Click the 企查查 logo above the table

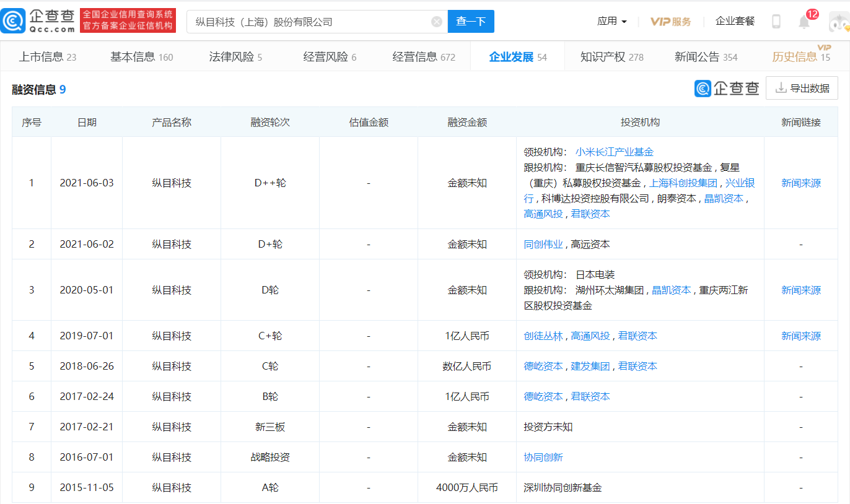click(727, 89)
